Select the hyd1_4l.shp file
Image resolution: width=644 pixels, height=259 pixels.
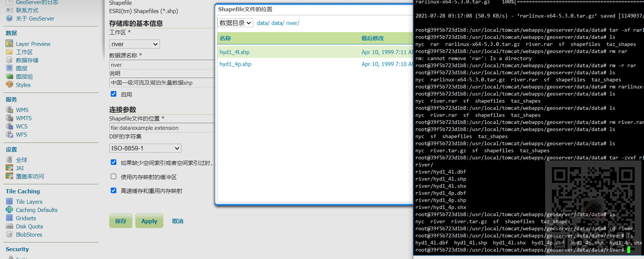pyautogui.click(x=235, y=52)
